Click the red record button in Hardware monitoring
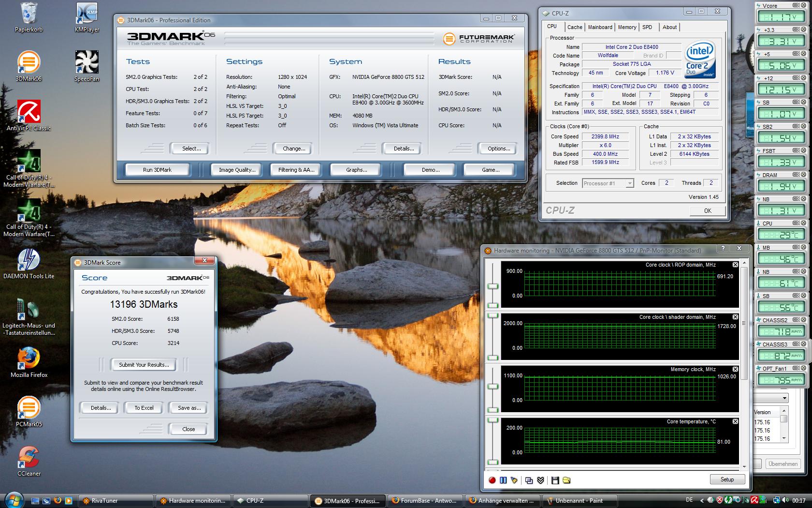The height and width of the screenshot is (508, 812). click(492, 480)
